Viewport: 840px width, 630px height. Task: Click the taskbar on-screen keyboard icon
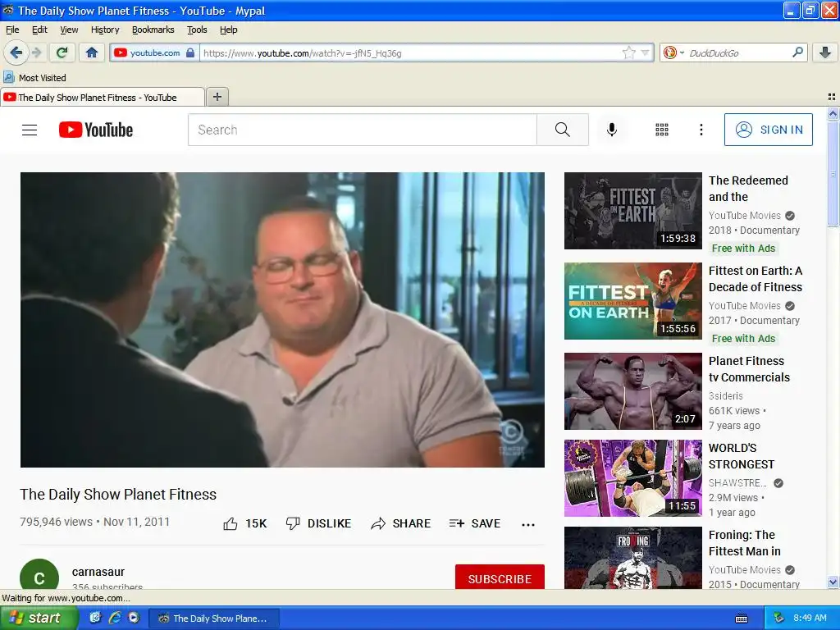click(742, 619)
